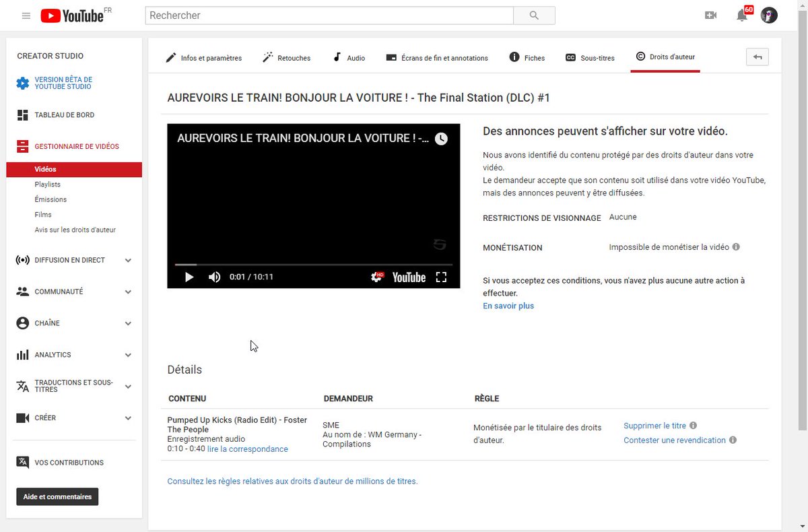Open notifications bell with 60 badge
The width and height of the screenshot is (808, 532).
pos(743,14)
